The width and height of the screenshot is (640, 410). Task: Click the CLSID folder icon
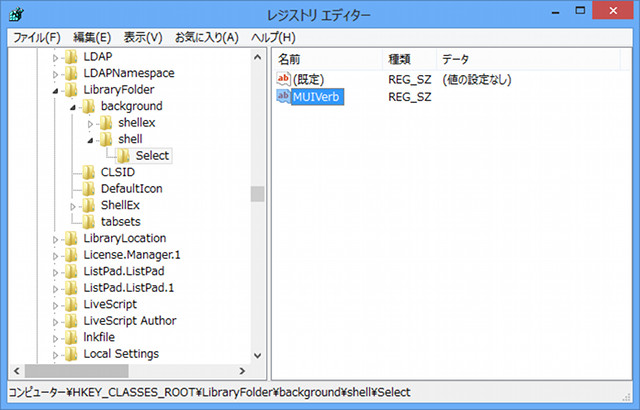click(x=89, y=173)
